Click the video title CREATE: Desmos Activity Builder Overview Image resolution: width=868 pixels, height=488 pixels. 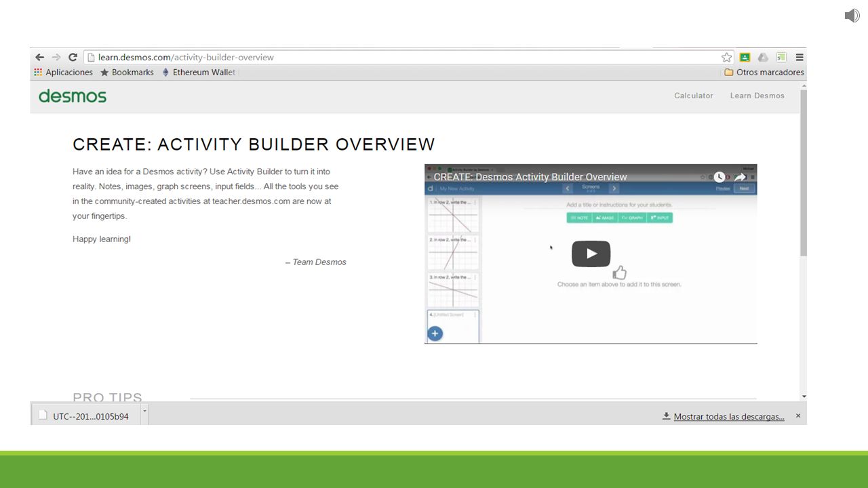530,177
